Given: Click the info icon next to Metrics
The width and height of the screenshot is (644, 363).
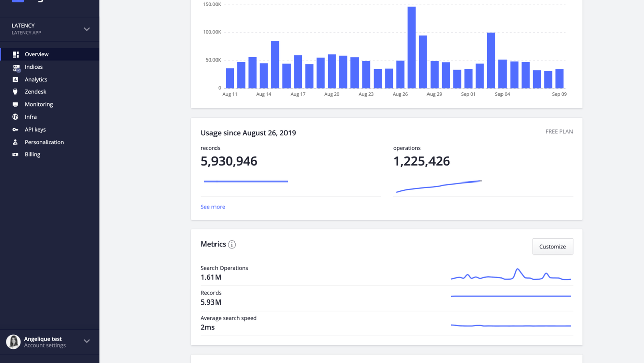Looking at the screenshot, I should point(232,244).
